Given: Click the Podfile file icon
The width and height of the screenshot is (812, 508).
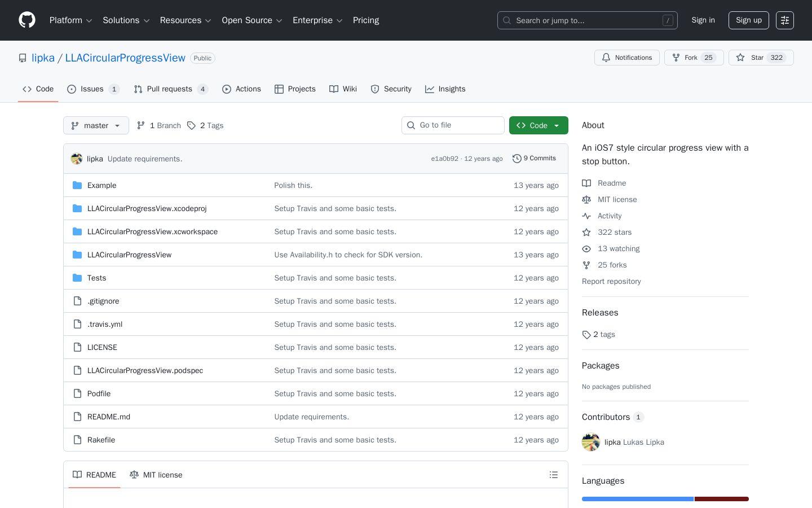Looking at the screenshot, I should [77, 393].
